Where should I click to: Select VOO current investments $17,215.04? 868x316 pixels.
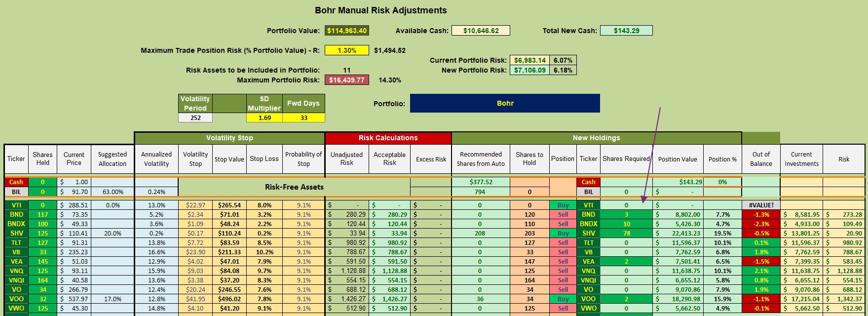point(801,299)
